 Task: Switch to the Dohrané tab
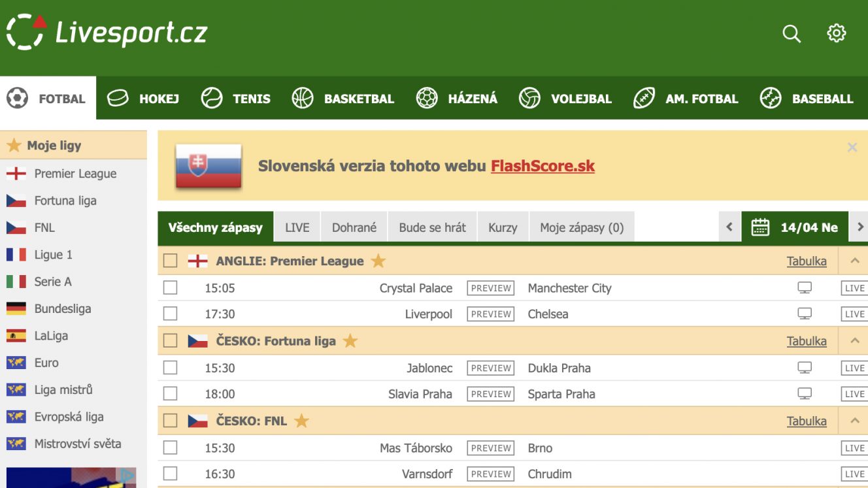tap(354, 227)
